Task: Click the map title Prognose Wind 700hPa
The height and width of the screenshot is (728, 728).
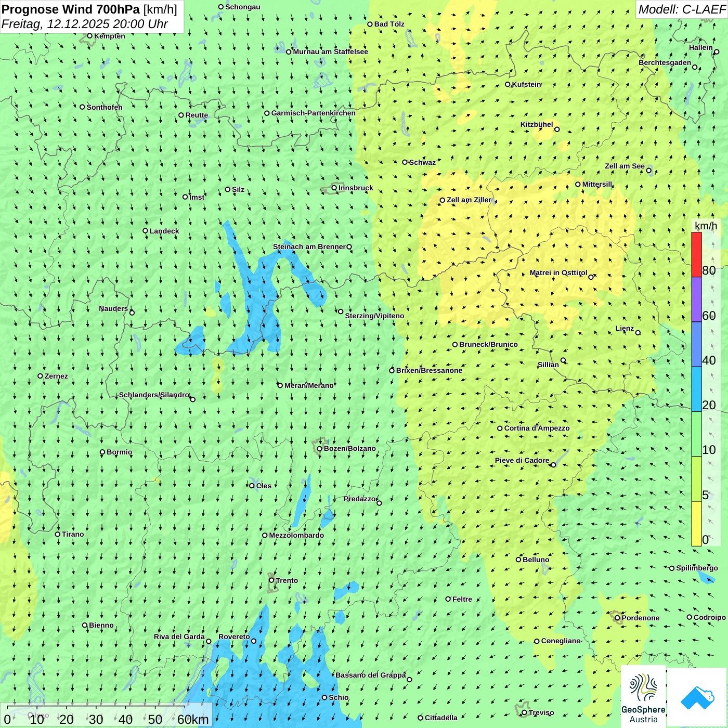Action: pos(71,9)
